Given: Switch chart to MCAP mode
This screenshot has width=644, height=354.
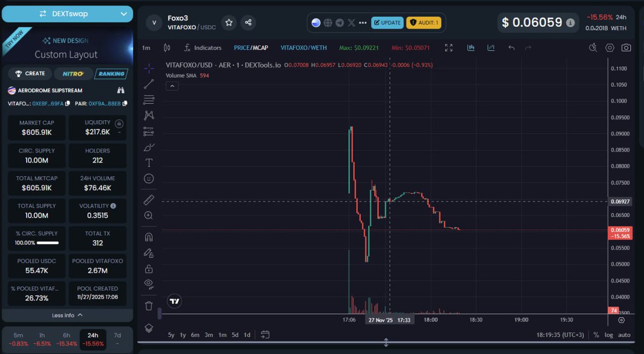Looking at the screenshot, I should tap(260, 48).
